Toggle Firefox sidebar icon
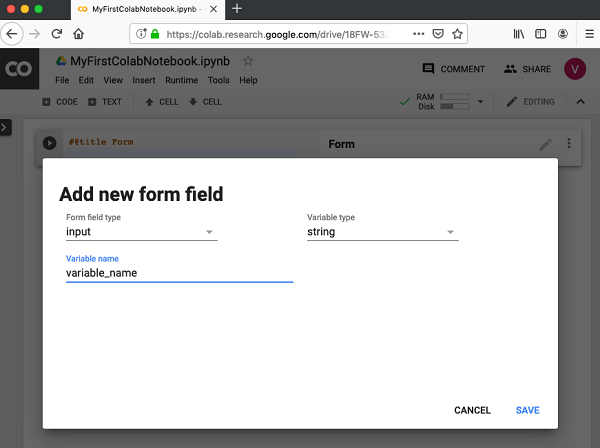The image size is (600, 448). click(540, 34)
